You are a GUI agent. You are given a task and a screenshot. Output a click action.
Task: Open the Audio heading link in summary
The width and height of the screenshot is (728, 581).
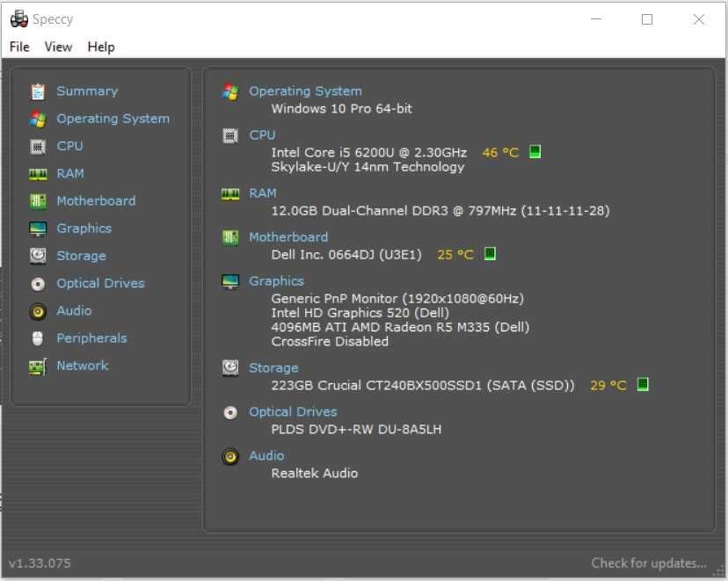tap(266, 455)
